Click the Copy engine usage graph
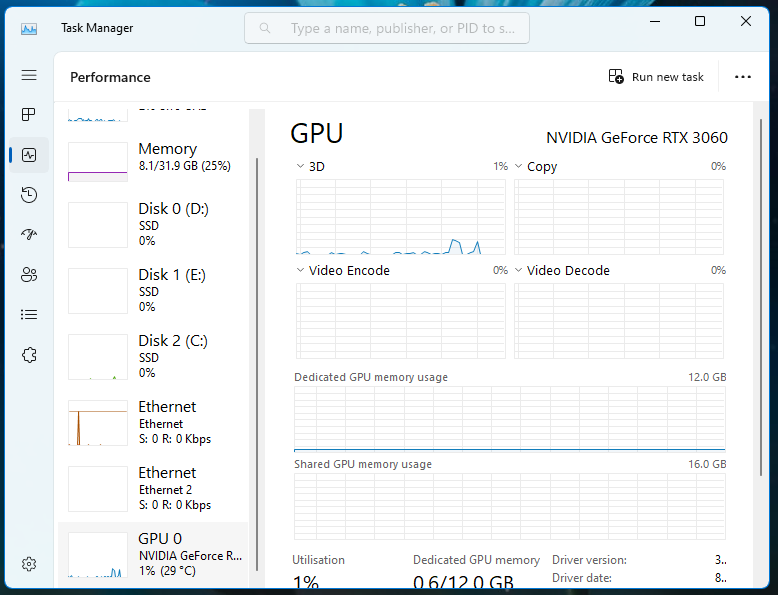Viewport: 778px width, 595px height. point(619,217)
